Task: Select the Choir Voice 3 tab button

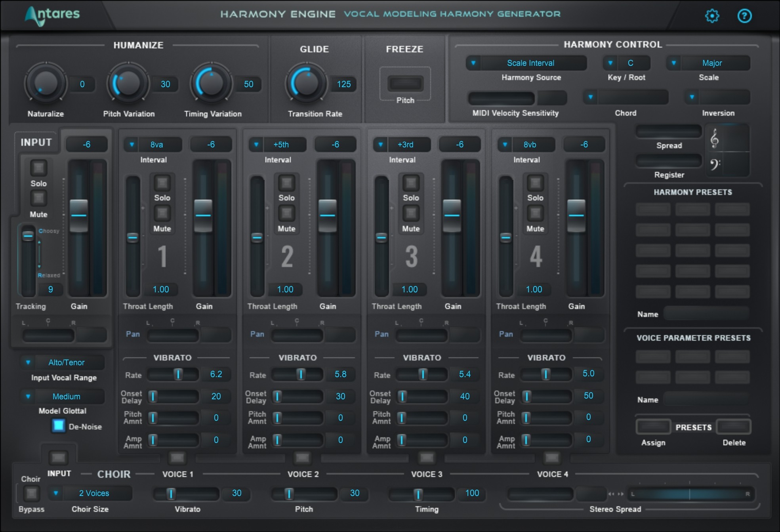Action: pos(427,458)
